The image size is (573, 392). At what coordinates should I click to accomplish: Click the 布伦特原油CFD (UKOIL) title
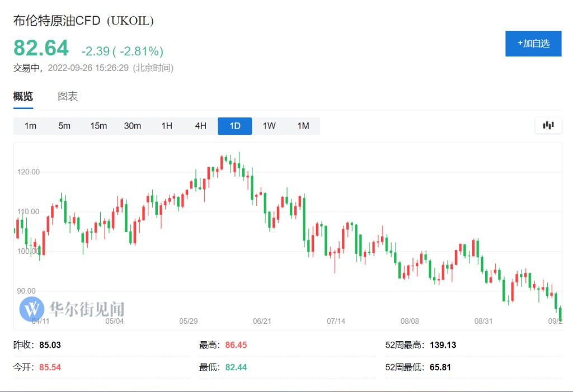pos(83,21)
